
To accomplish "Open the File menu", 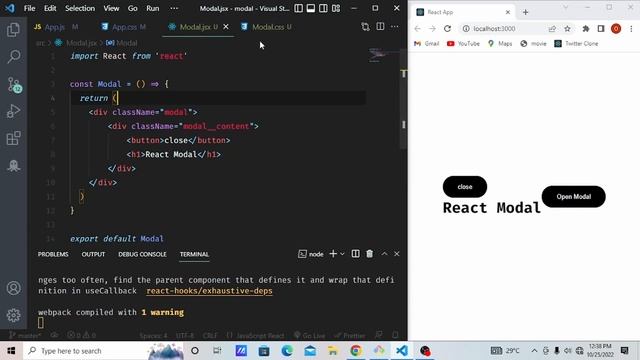I will tap(29, 8).
